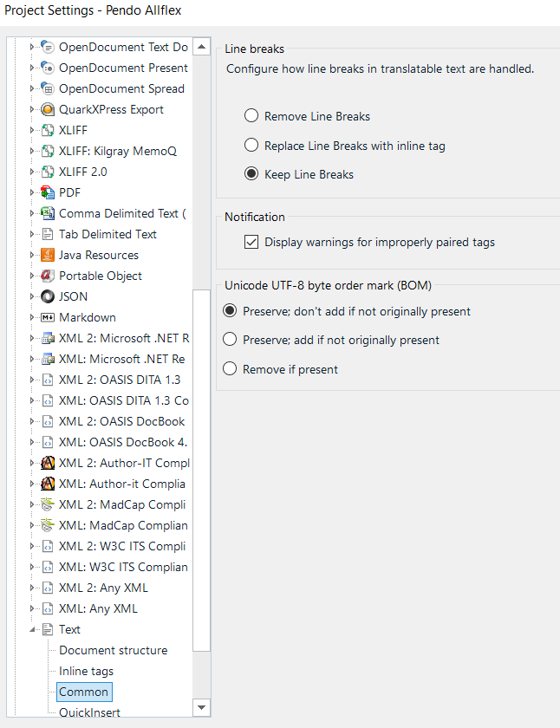Click the Tab Delimited Text icon
Screen dimensions: 560x728
48,235
